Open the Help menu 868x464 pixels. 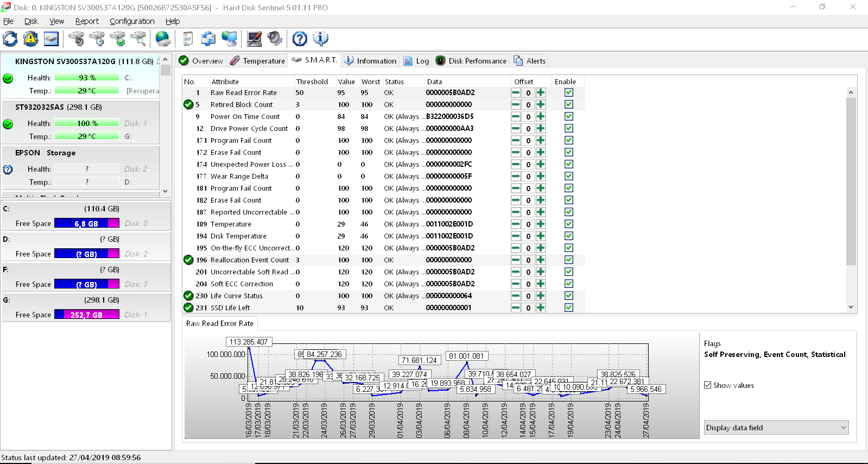(x=173, y=21)
